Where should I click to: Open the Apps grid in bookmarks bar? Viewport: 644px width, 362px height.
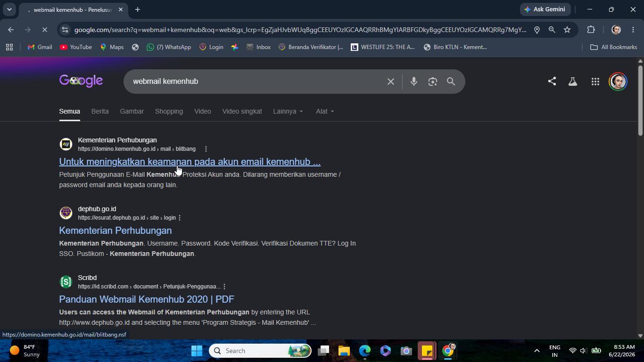click(x=9, y=47)
